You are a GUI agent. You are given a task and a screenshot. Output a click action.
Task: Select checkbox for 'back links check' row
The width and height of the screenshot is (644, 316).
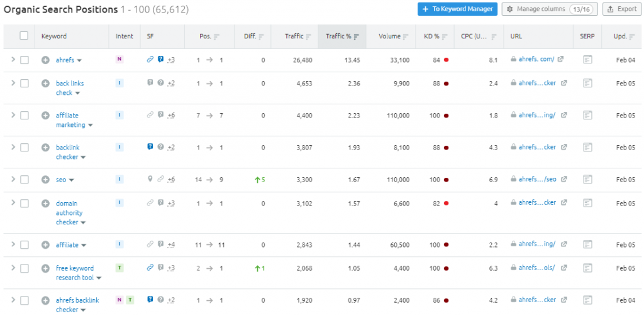[25, 84]
